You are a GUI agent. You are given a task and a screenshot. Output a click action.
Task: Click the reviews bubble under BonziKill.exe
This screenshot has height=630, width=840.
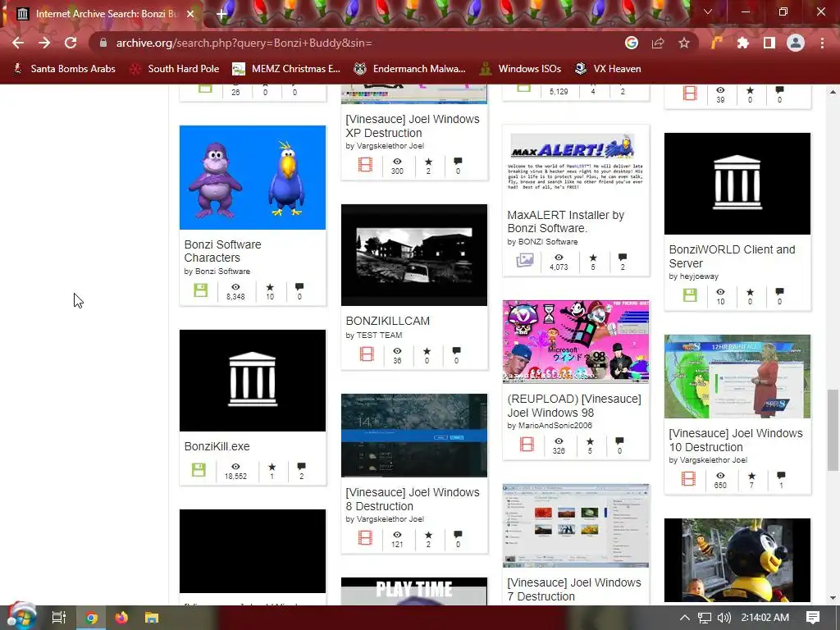pos(302,466)
